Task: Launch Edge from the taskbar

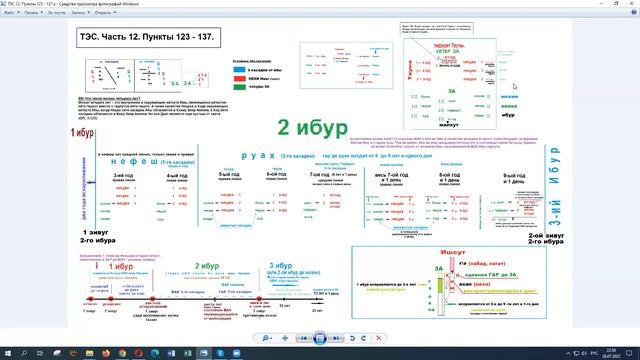Action: [155, 353]
